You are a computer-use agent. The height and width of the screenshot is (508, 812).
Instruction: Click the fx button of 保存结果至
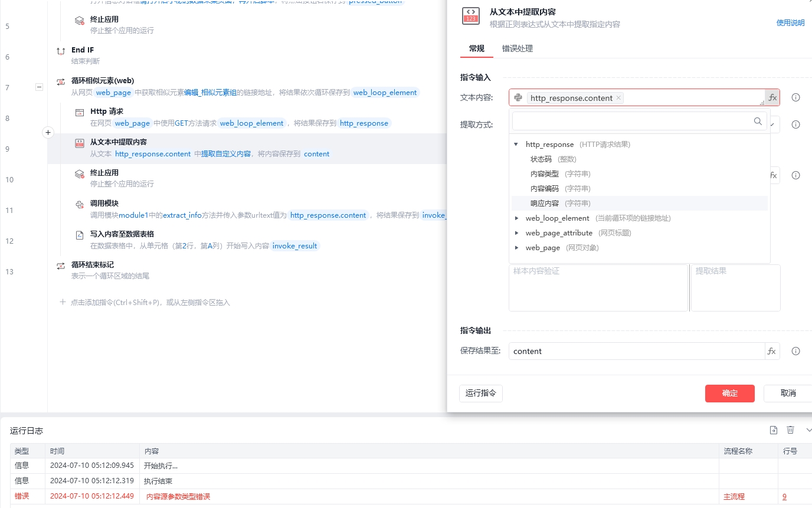tap(772, 351)
